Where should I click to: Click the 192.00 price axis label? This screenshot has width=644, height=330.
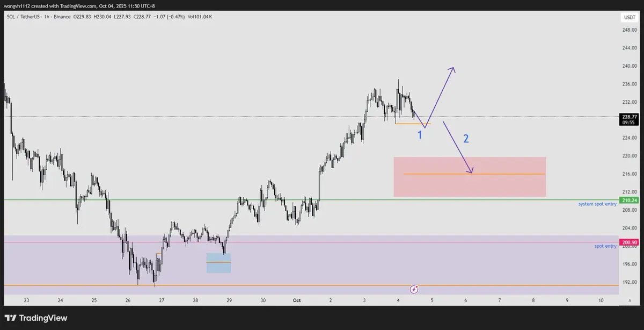point(629,282)
